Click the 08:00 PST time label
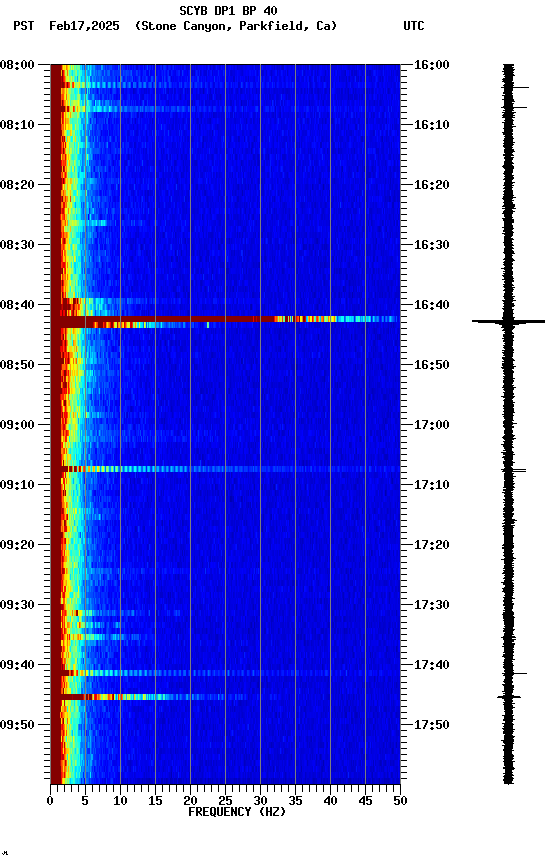552x864 pixels. click(x=17, y=65)
